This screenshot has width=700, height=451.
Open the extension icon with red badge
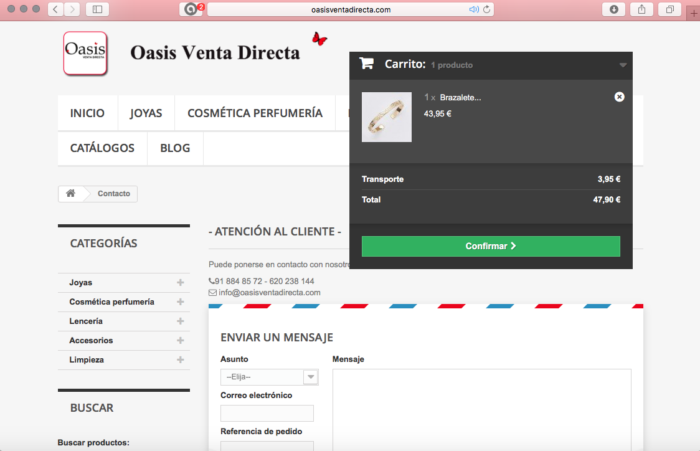192,9
